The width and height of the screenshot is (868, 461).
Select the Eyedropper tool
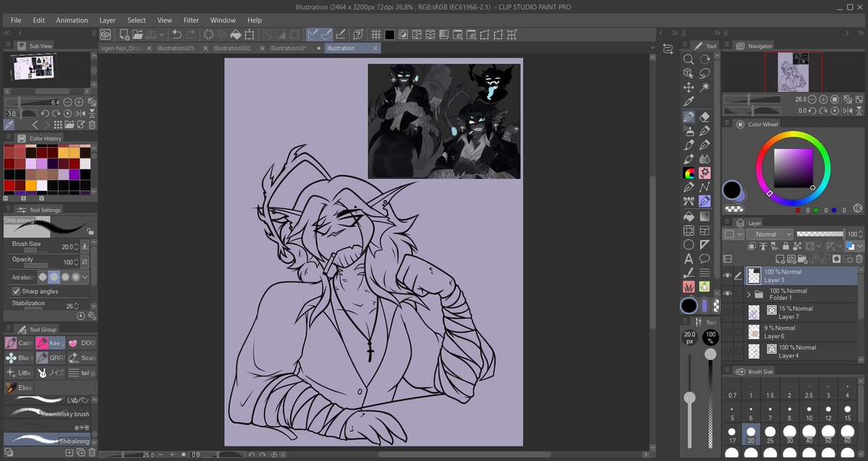point(689,101)
